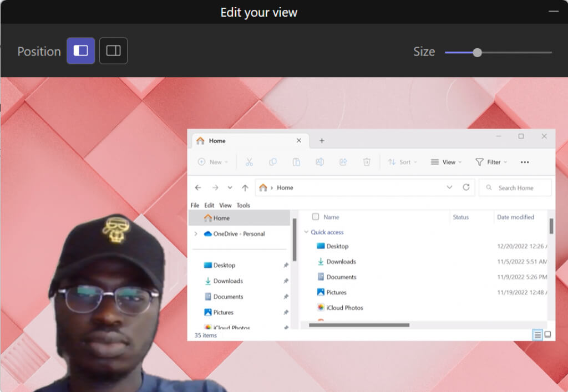This screenshot has width=568, height=392.
Task: Click the Forward arrow navigation button
Action: pyautogui.click(x=215, y=187)
